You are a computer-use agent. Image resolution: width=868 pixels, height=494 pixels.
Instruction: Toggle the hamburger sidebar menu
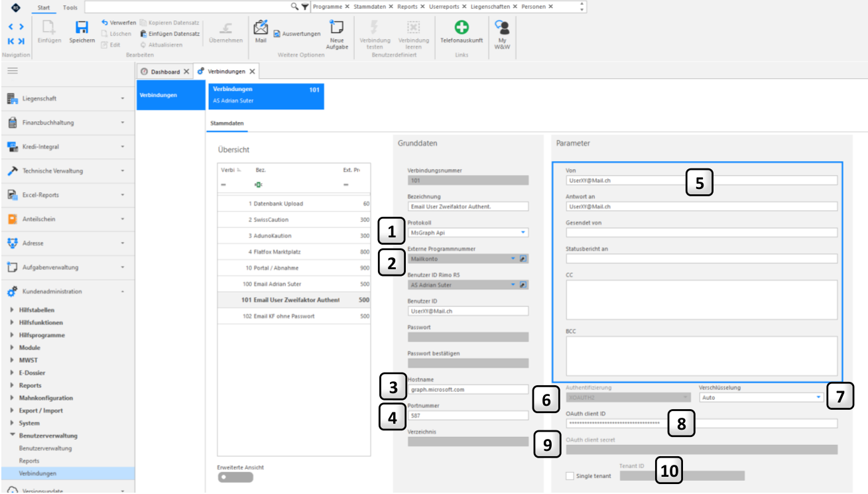tap(13, 70)
